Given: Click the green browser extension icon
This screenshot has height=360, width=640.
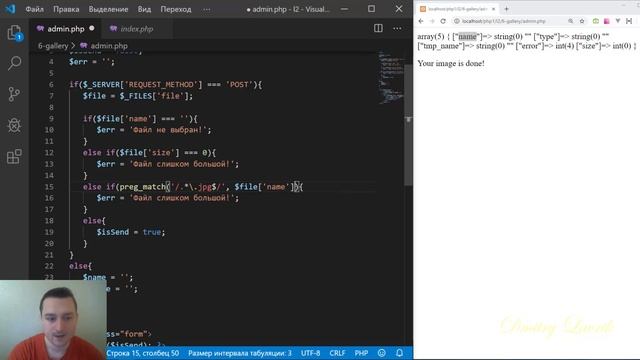Looking at the screenshot, I should point(596,21).
